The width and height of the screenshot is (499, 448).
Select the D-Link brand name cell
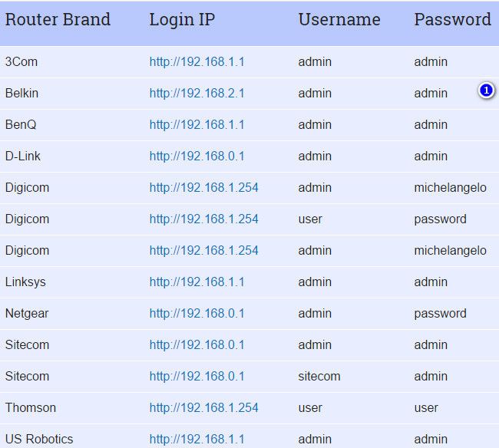[23, 156]
